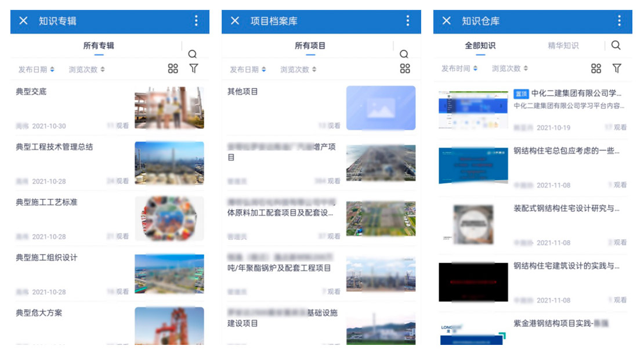Open filter funnel in 知识仓库 panel
The height and width of the screenshot is (360, 644).
[x=617, y=69]
